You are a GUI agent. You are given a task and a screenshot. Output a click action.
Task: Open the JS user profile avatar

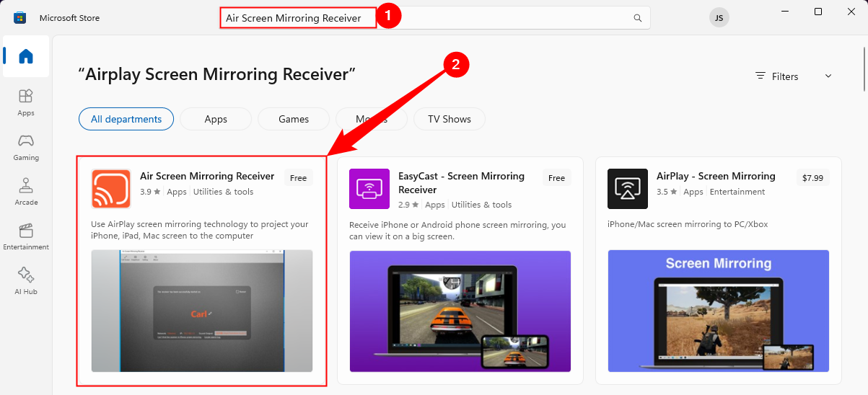pos(719,18)
